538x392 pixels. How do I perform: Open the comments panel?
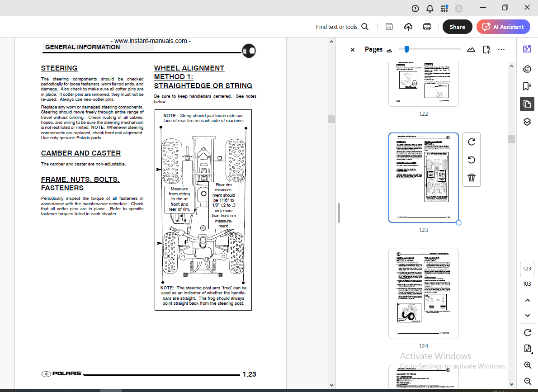pyautogui.click(x=527, y=69)
